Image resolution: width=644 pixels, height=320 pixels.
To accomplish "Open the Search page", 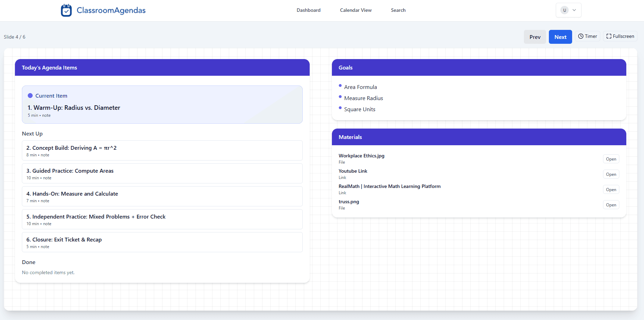I will coord(398,10).
